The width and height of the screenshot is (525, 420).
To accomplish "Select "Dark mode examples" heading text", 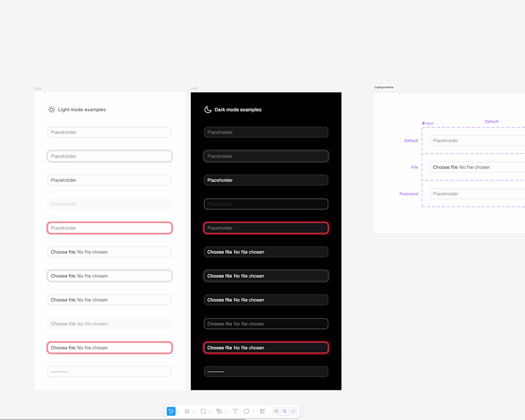I will click(238, 110).
